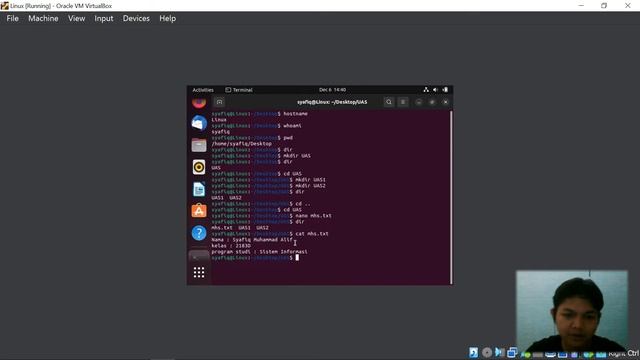Open the Devices menu
This screenshot has width=640, height=360.
point(136,18)
